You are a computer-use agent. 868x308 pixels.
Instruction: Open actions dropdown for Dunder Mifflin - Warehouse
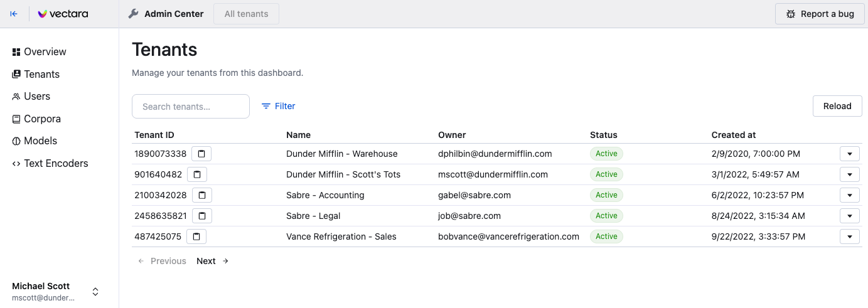click(x=849, y=154)
